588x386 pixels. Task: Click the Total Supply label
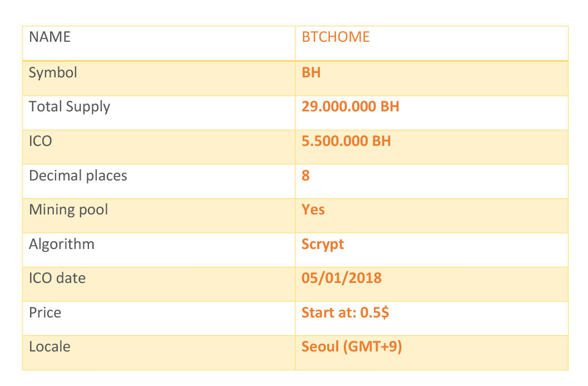[70, 106]
